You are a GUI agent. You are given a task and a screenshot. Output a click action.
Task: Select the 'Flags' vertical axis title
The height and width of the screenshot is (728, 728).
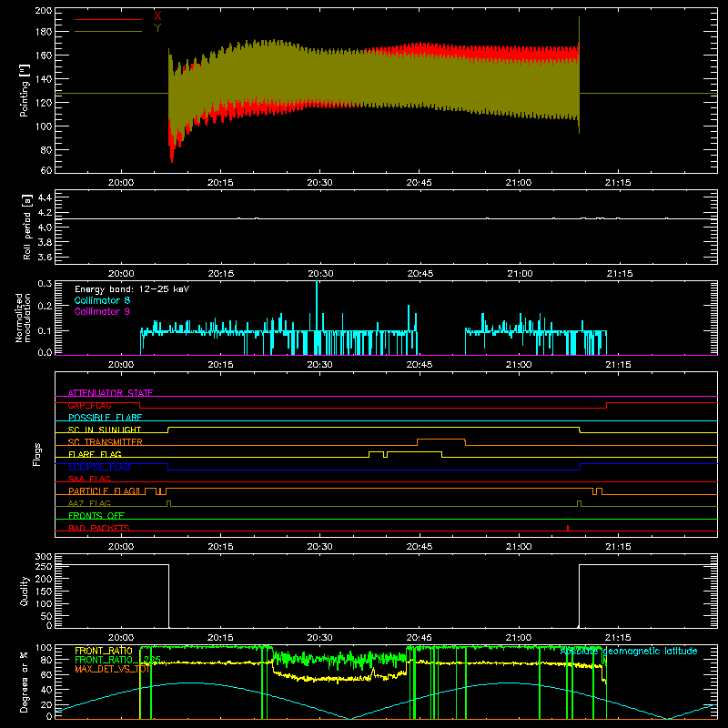click(x=36, y=454)
